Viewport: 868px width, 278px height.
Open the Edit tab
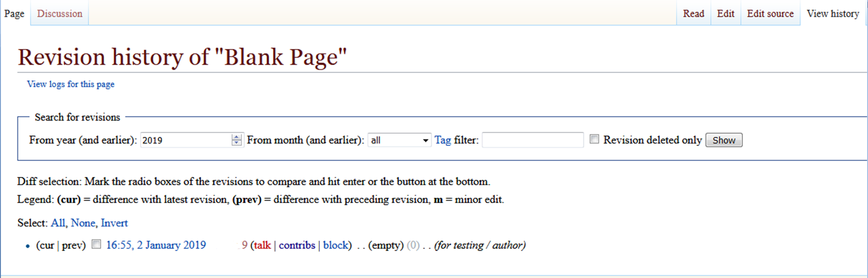(x=725, y=14)
